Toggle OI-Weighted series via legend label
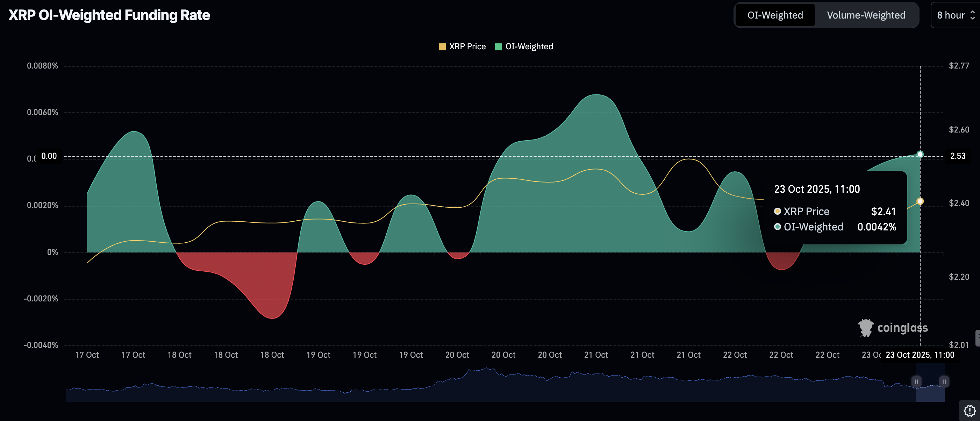This screenshot has width=980, height=421. [529, 47]
